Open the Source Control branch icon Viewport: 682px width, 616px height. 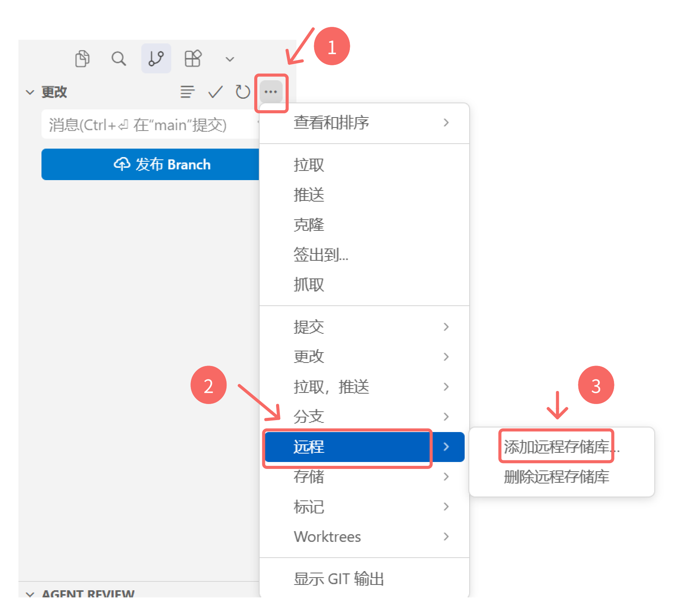pos(156,58)
